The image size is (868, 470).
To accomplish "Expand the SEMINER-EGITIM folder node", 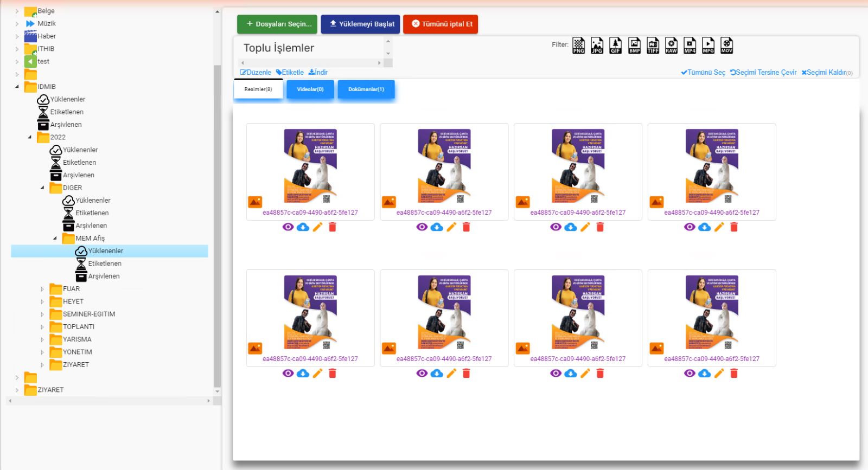I will [x=42, y=314].
